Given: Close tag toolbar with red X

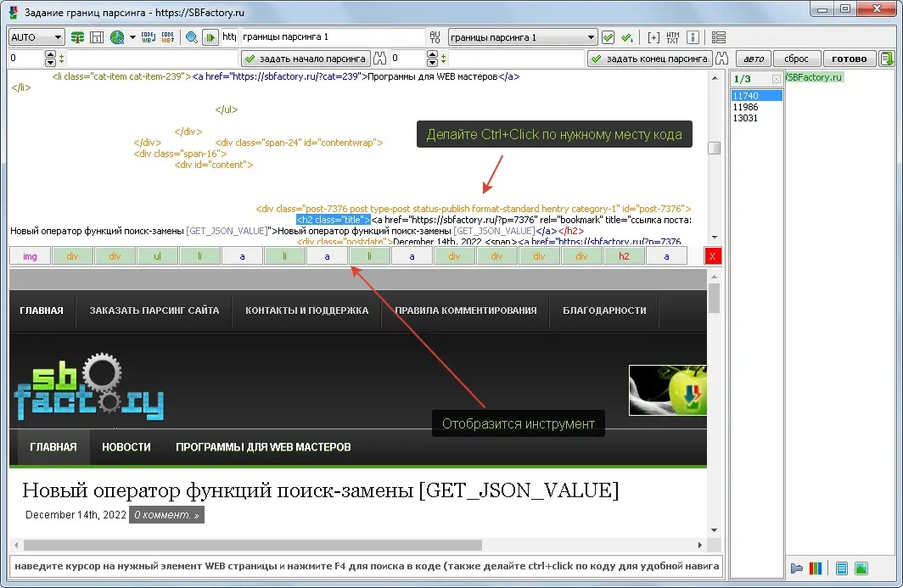Looking at the screenshot, I should pos(712,256).
